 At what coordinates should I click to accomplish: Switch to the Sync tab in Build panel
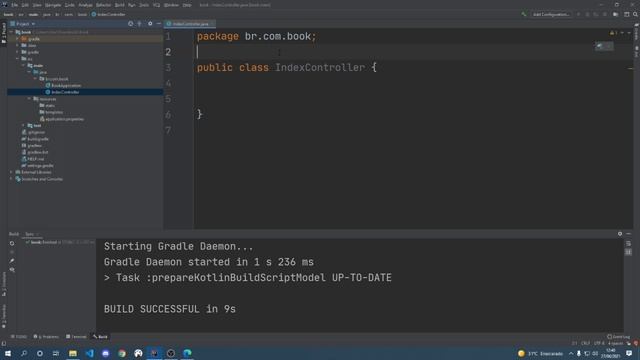click(29, 234)
